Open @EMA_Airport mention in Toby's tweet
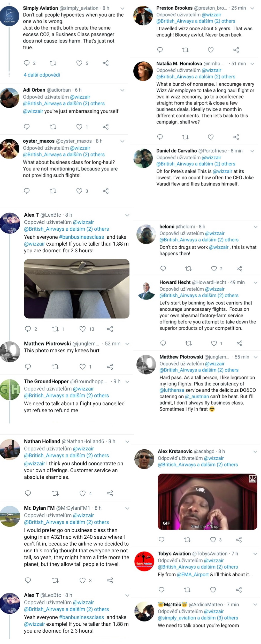The height and width of the screenshot is (644, 261). pos(193,574)
